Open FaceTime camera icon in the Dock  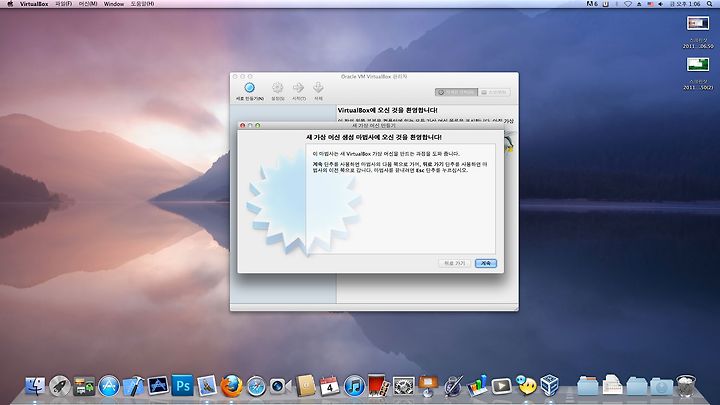280,387
